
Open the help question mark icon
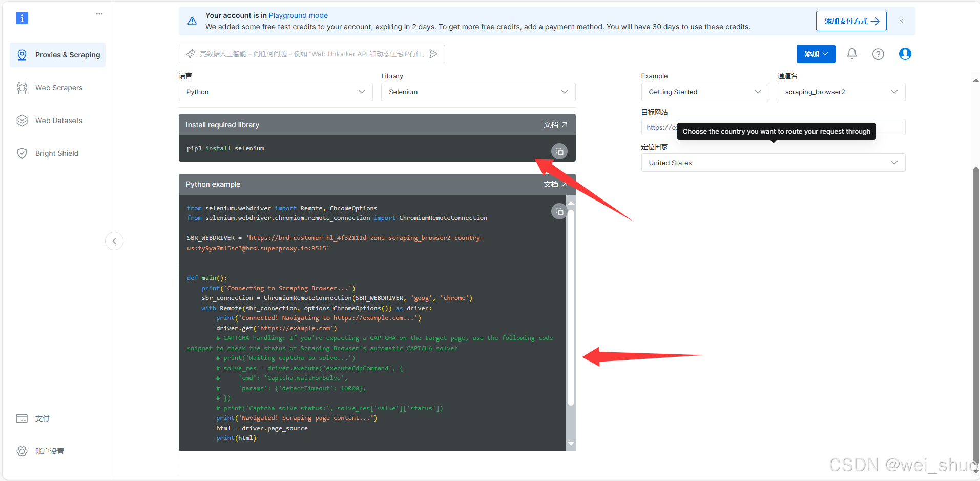878,54
